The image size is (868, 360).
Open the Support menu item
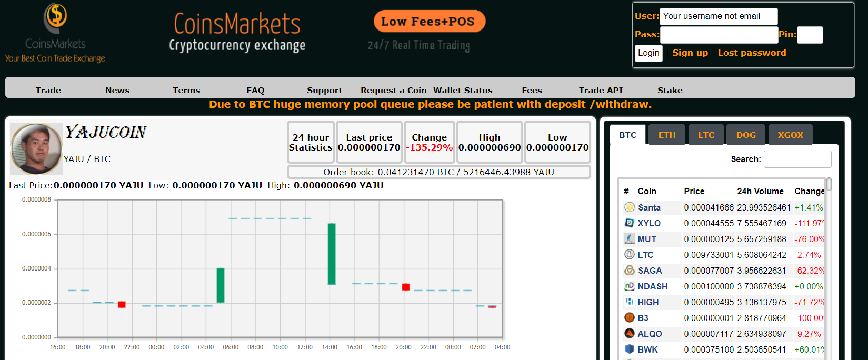pos(324,90)
